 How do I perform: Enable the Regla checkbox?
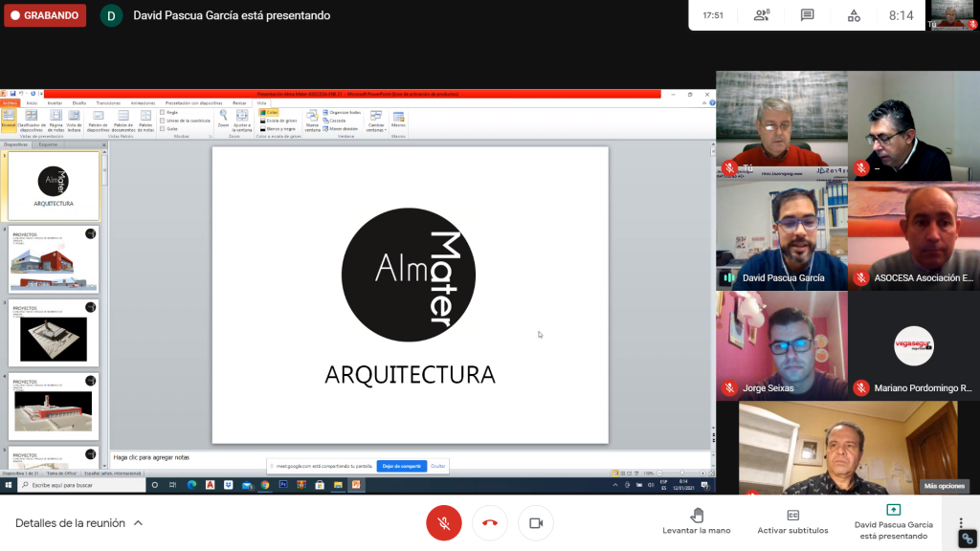pos(163,113)
